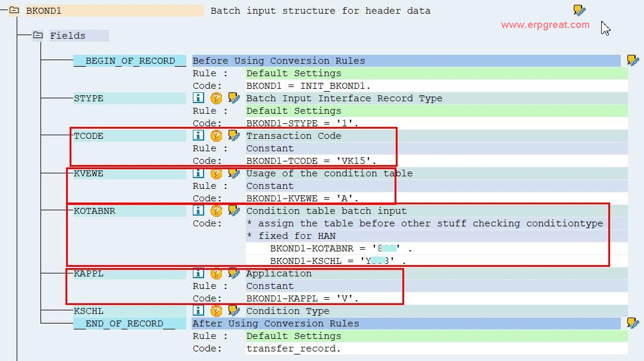Open the rule editor icon for BKOND1 header

point(579,10)
